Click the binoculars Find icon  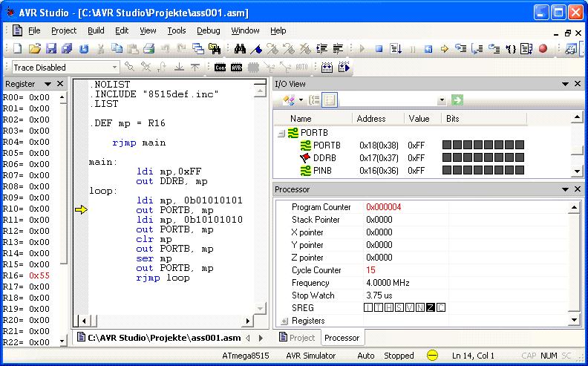(240, 48)
